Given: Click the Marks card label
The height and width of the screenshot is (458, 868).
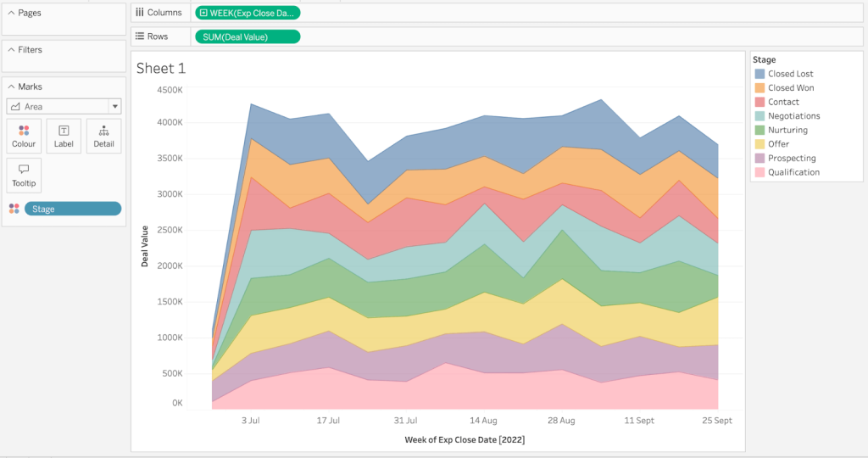Looking at the screenshot, I should tap(30, 87).
